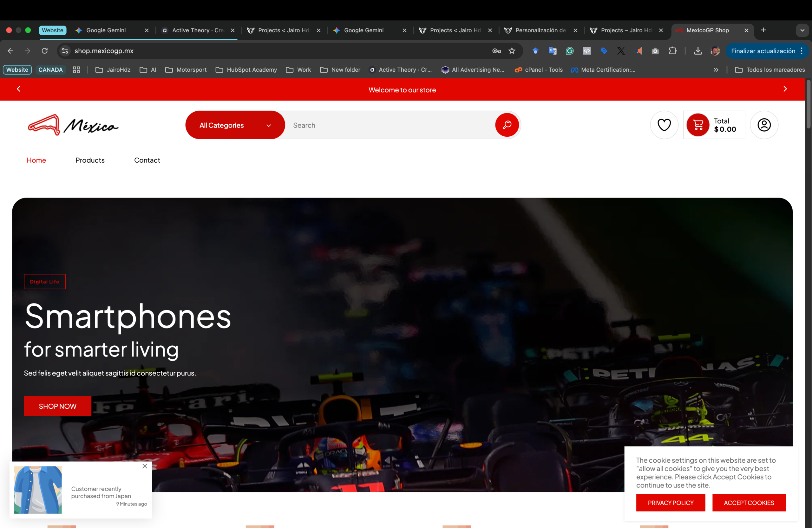Open the Products menu item
812x528 pixels.
tap(90, 160)
